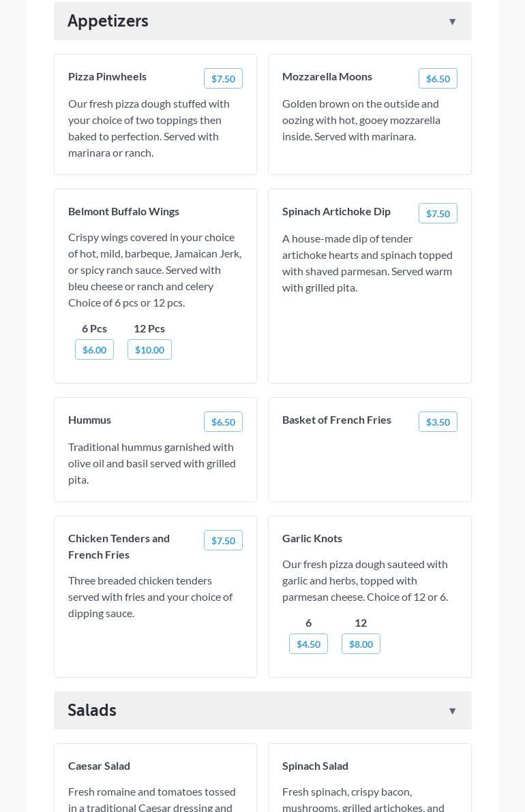This screenshot has height=812, width=525.
Task: Select Mozzarella Moons $6.50 price button
Action: (438, 79)
